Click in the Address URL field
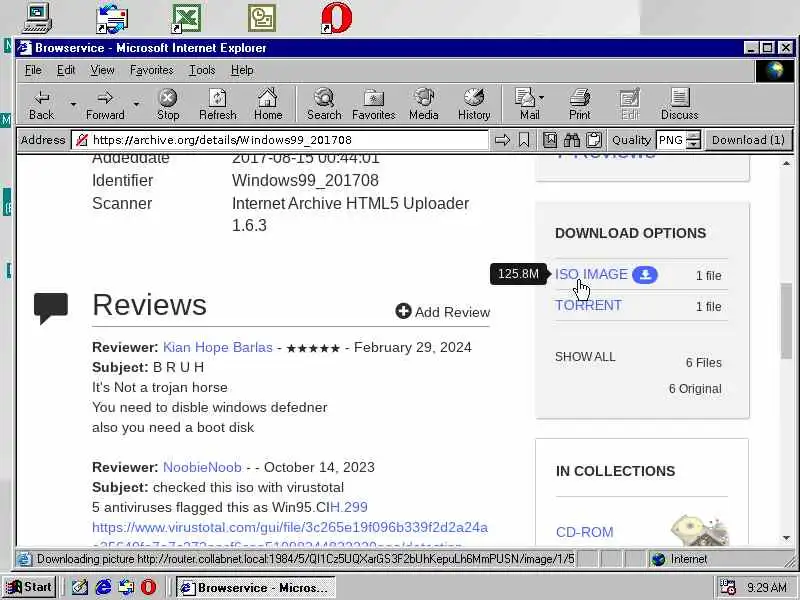 pos(280,140)
